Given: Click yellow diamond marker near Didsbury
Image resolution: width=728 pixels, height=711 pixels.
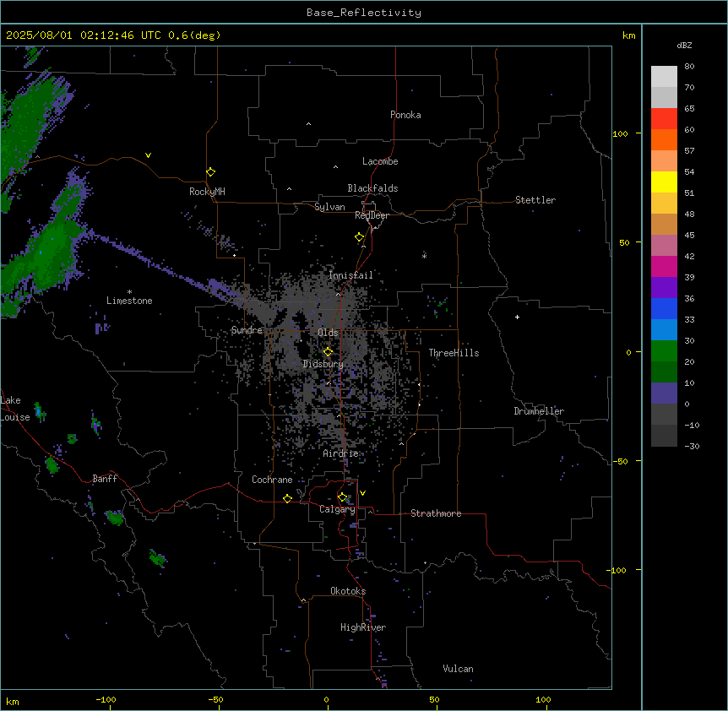Looking at the screenshot, I should pyautogui.click(x=328, y=351).
